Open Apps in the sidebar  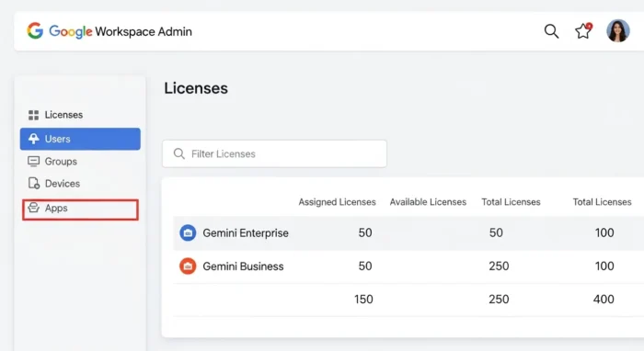80,209
